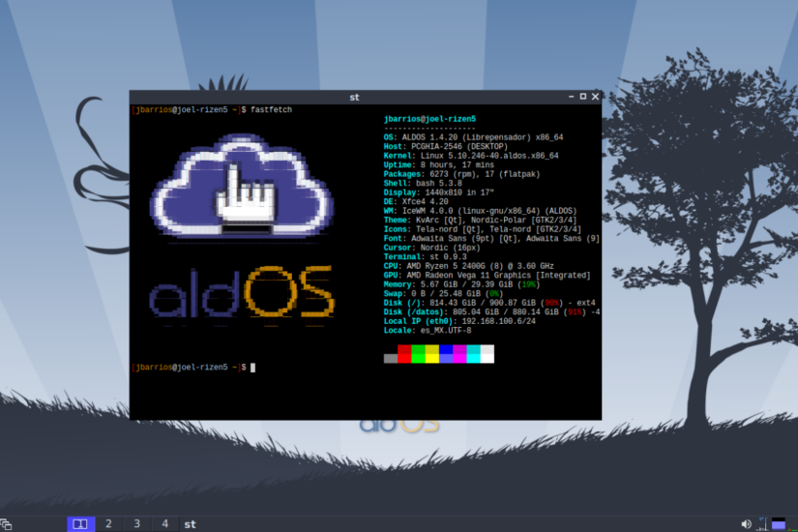The width and height of the screenshot is (798, 532).
Task: Click the 'GPU: AMD Radeon Vega 11' line
Action: 488,276
